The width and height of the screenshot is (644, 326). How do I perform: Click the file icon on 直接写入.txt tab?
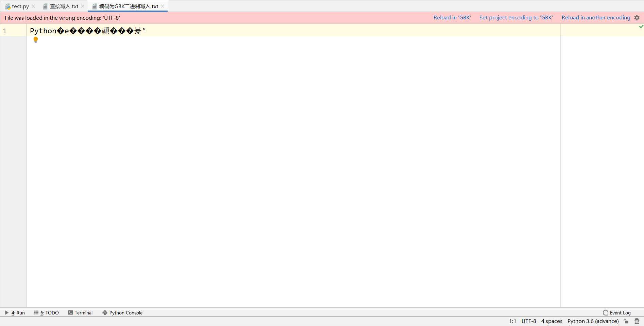click(x=45, y=6)
